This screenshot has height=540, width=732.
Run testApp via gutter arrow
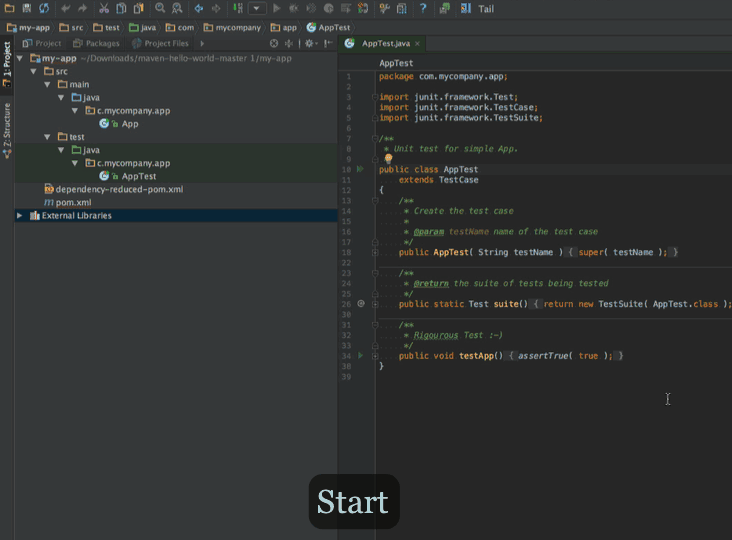pyautogui.click(x=360, y=356)
